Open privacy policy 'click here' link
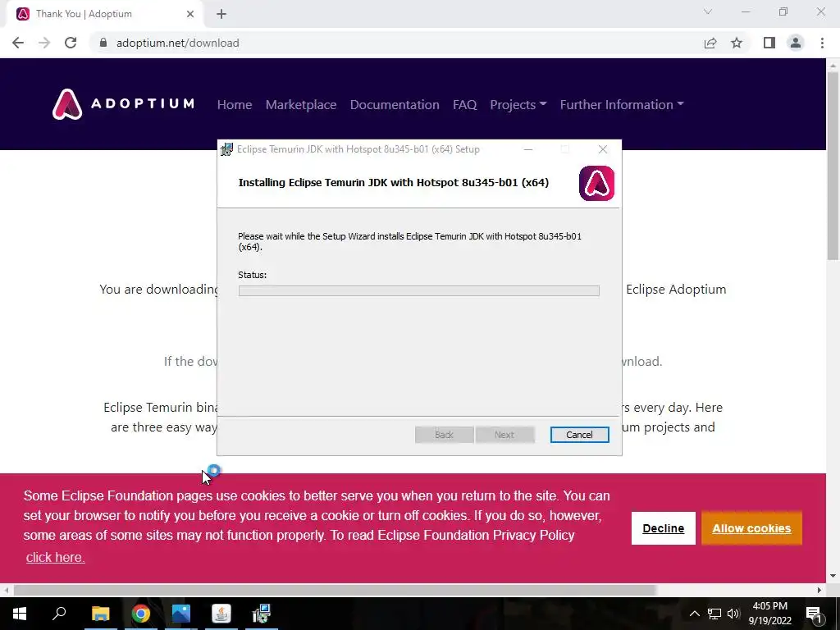This screenshot has width=840, height=630. click(x=55, y=557)
